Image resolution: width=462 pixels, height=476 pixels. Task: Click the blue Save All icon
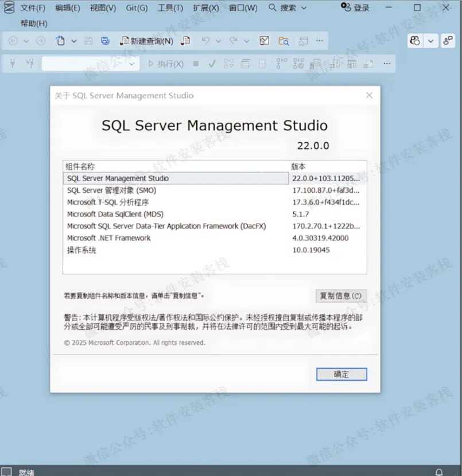tap(105, 41)
